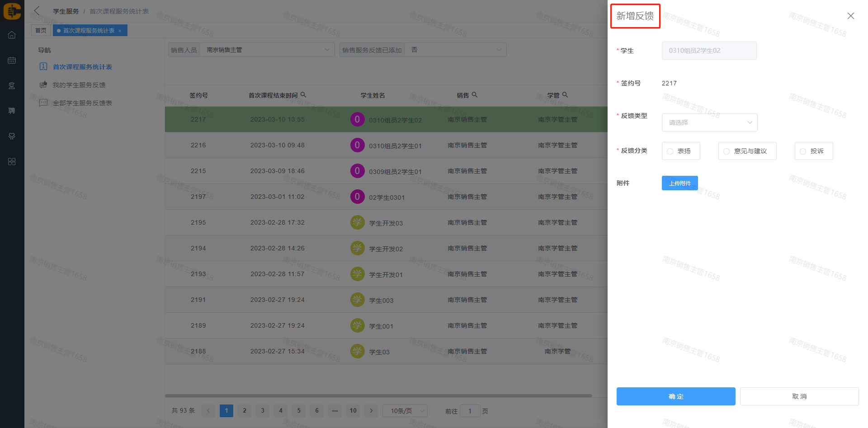Click the heart care icon in sidebar
Screen dimensions: 868x428
[12, 136]
